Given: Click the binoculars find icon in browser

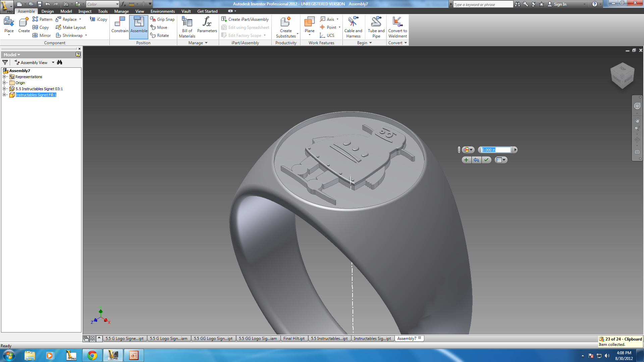Looking at the screenshot, I should [x=60, y=62].
